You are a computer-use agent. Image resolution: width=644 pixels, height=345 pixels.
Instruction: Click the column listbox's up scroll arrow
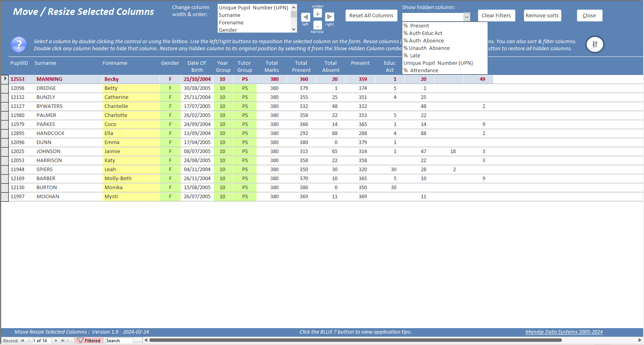294,7
